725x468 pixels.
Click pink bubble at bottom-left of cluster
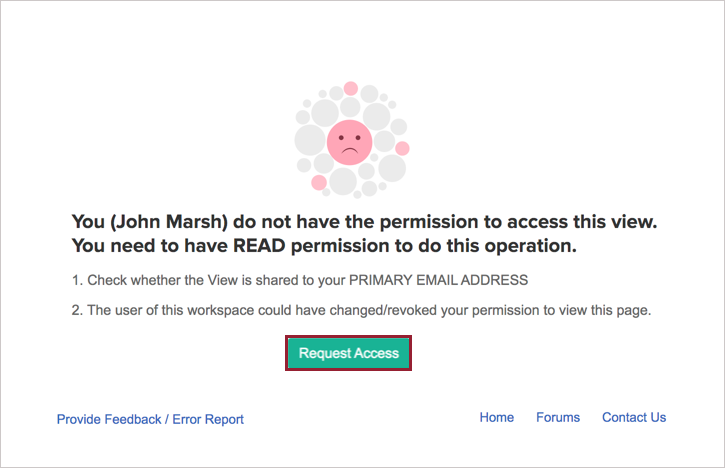coord(318,183)
